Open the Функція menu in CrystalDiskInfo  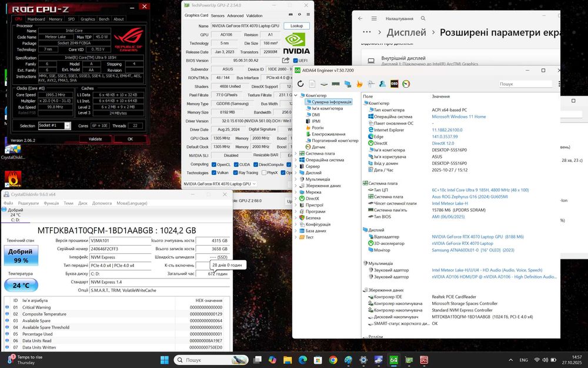51,203
